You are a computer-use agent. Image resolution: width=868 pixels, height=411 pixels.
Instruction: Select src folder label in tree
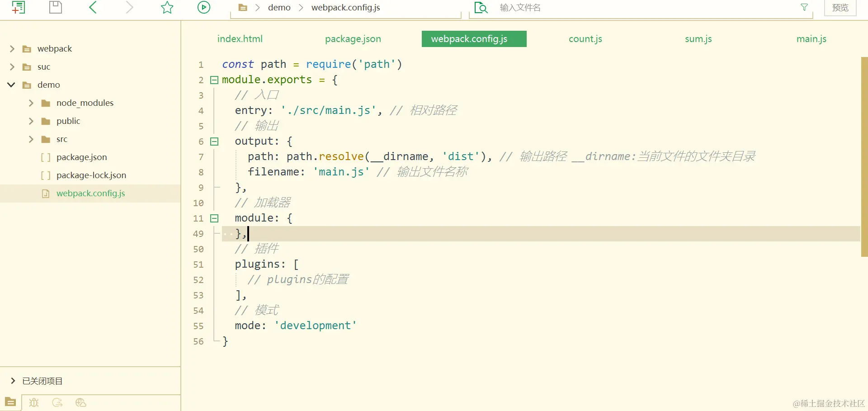click(62, 139)
